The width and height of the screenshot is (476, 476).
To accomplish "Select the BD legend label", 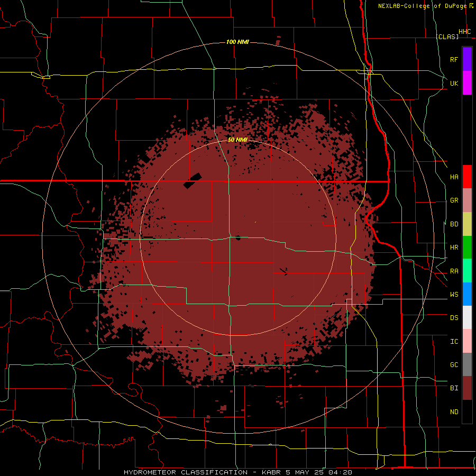I will tap(454, 224).
